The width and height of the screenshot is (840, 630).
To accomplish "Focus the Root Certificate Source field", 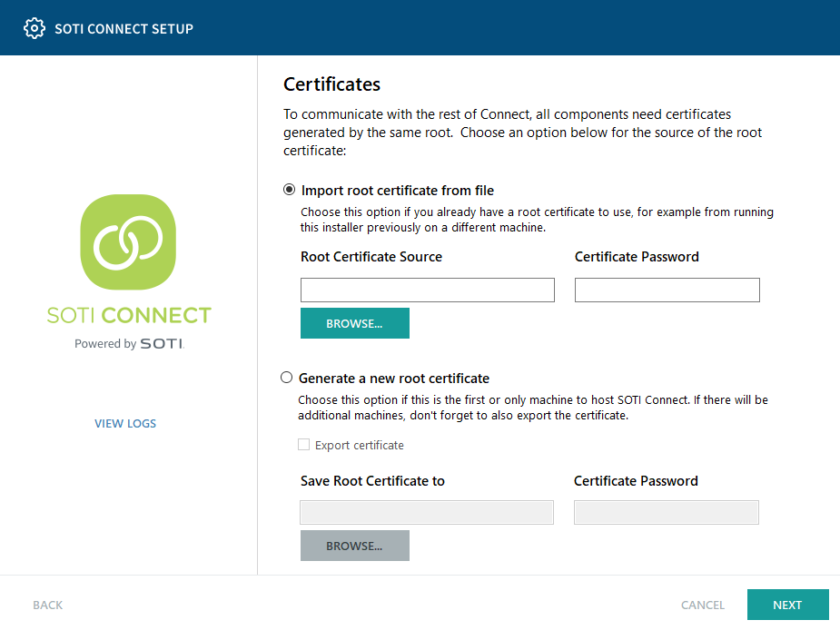I will tap(428, 290).
